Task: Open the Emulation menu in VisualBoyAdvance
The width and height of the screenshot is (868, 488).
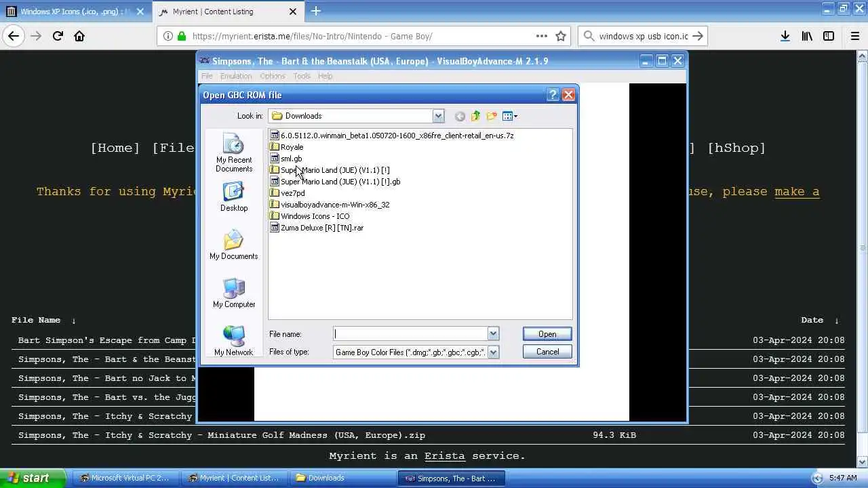Action: tap(236, 76)
